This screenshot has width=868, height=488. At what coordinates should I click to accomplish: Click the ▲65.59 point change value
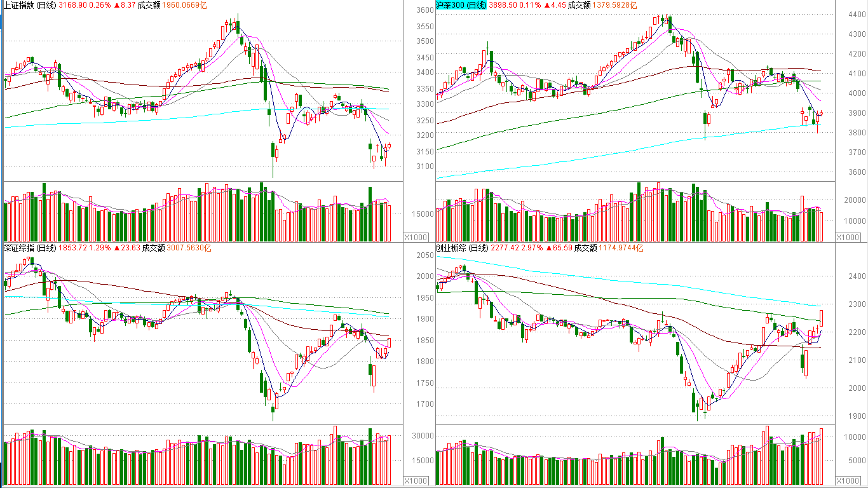558,248
